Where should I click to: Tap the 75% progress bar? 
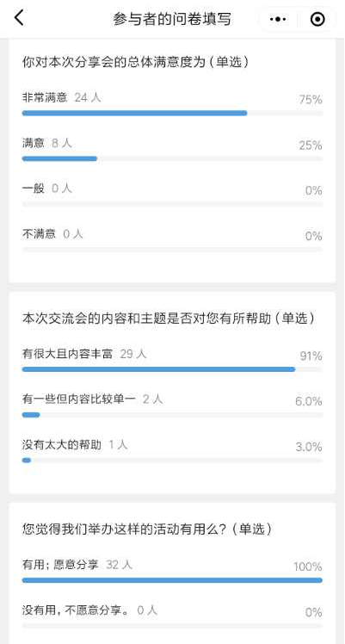[x=172, y=113]
